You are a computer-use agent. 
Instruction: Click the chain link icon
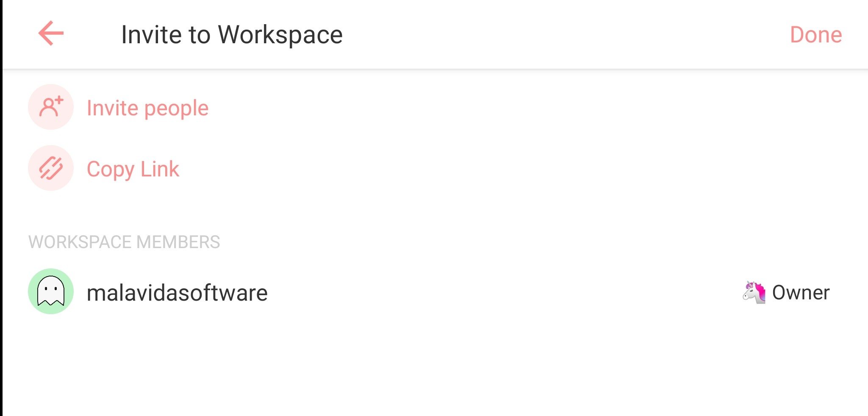(51, 168)
